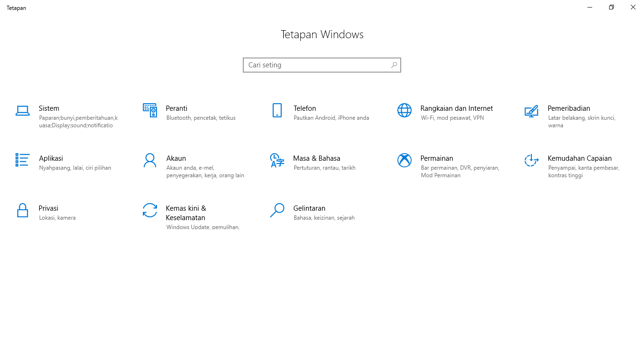The height and width of the screenshot is (362, 644).
Task: Open the Xbox icon for Permainan
Action: (405, 160)
